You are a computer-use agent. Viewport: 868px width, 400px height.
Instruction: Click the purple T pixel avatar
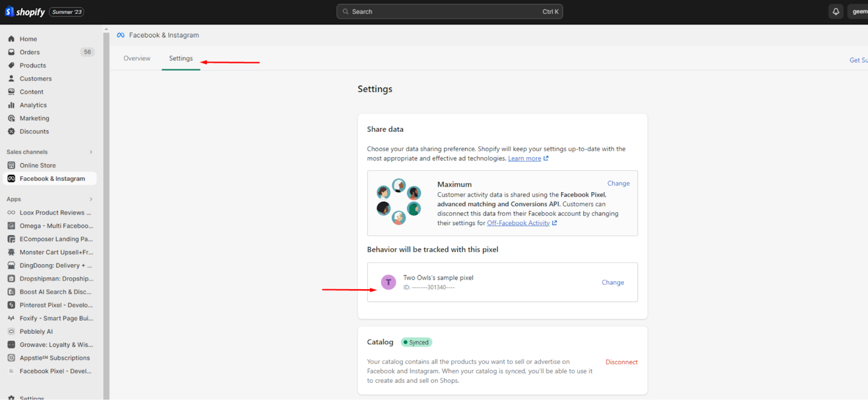[388, 282]
